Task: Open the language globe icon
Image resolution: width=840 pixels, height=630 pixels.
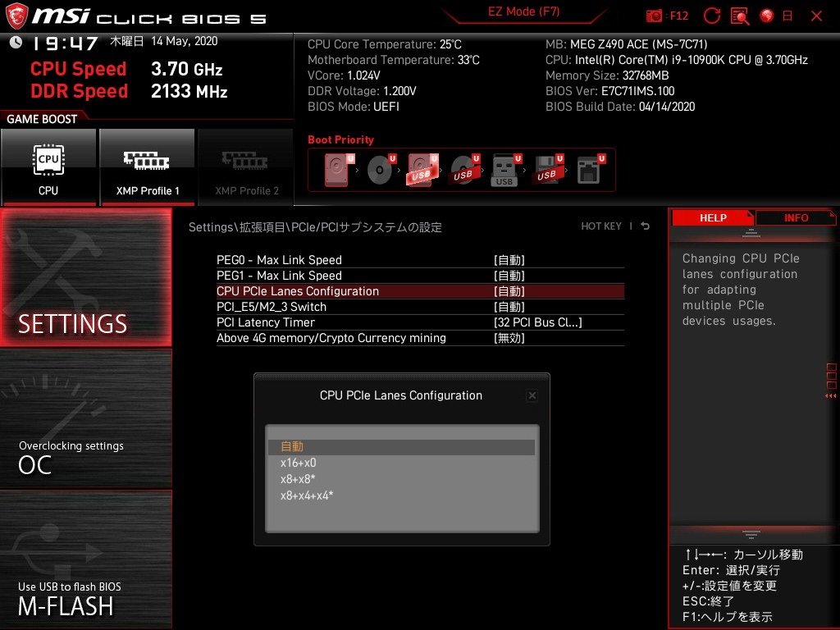Action: pos(767,16)
